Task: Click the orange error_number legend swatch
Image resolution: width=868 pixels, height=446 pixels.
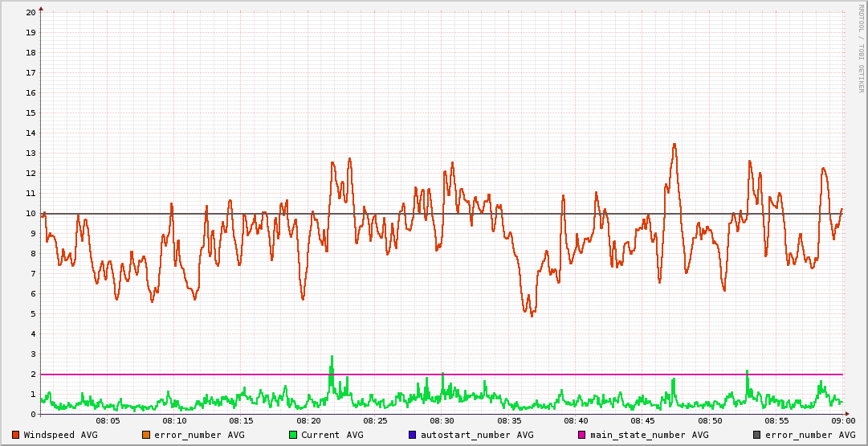Action: pos(145,435)
